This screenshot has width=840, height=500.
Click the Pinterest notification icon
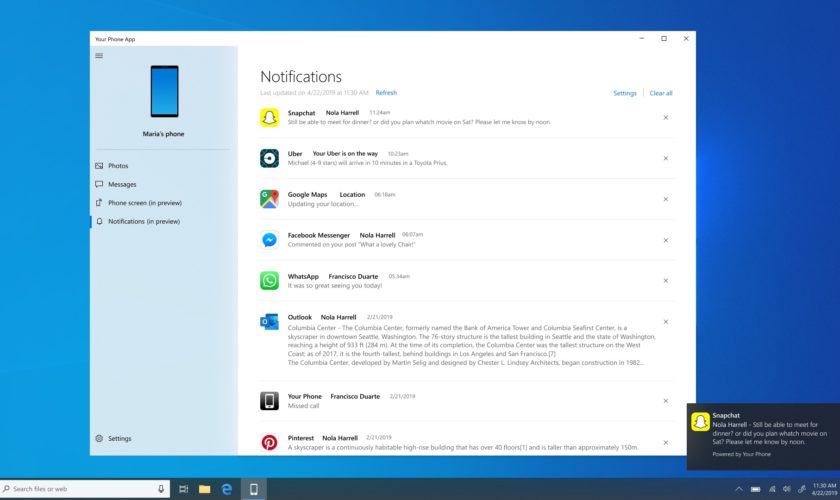click(269, 442)
